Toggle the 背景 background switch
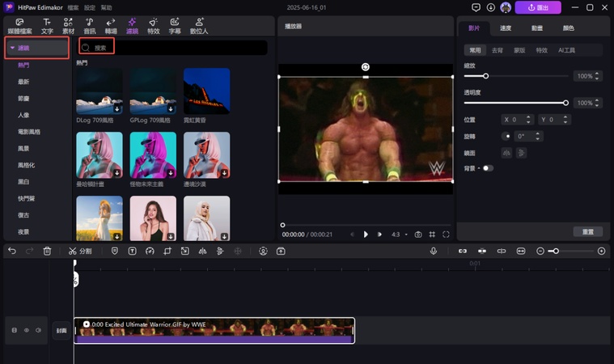Image resolution: width=614 pixels, height=364 pixels. point(488,168)
